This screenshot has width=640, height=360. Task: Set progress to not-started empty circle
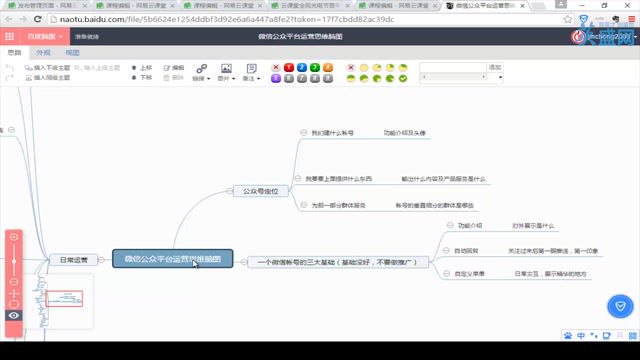(364, 67)
